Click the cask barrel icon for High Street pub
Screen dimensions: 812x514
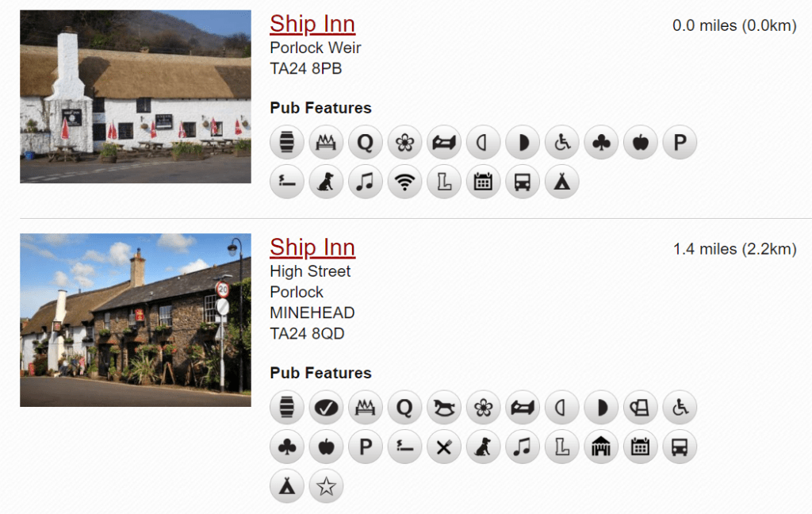287,407
